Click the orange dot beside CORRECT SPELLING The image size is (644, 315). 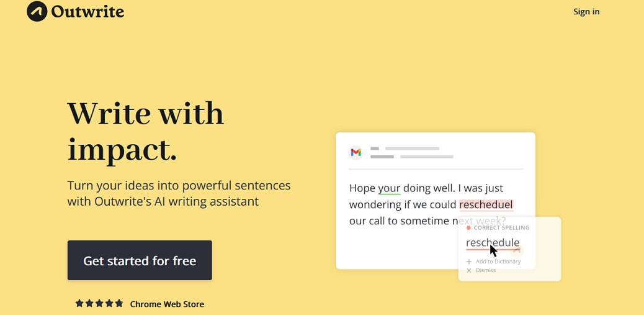[468, 228]
